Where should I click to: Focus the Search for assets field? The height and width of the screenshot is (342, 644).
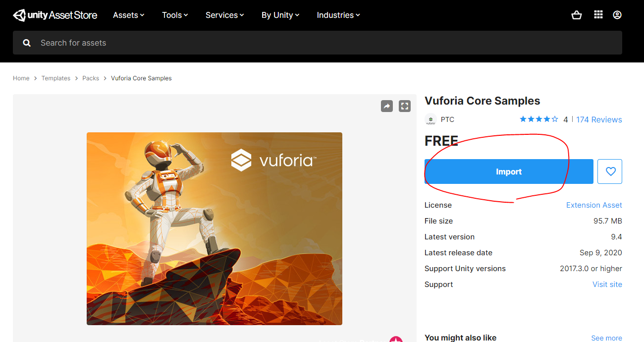pos(318,43)
